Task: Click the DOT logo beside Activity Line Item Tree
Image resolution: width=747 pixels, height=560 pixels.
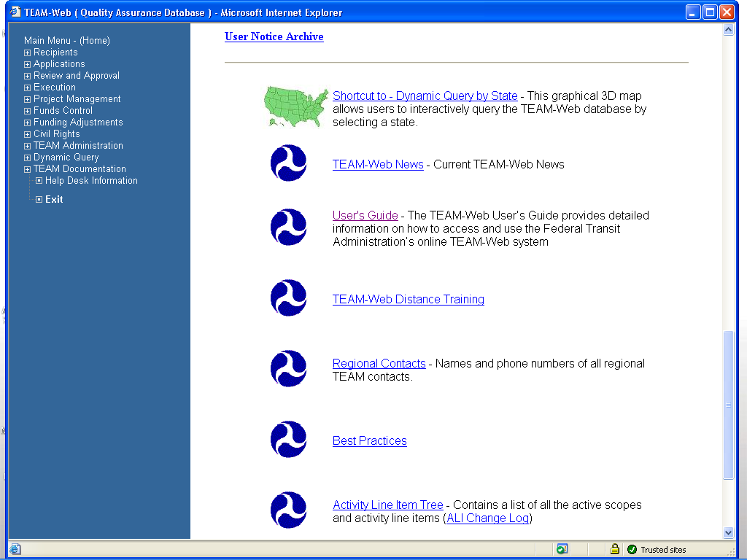Action: pyautogui.click(x=288, y=510)
